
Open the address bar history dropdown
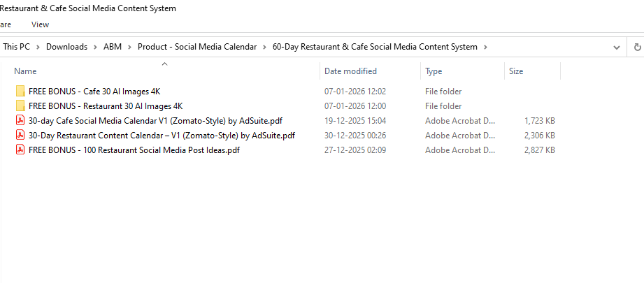[616, 47]
